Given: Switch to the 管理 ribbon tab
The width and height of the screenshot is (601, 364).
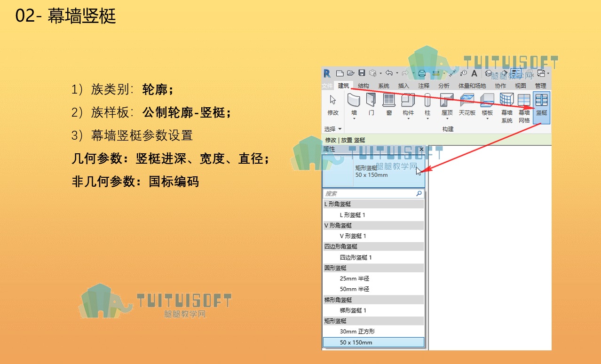Looking at the screenshot, I should (540, 86).
